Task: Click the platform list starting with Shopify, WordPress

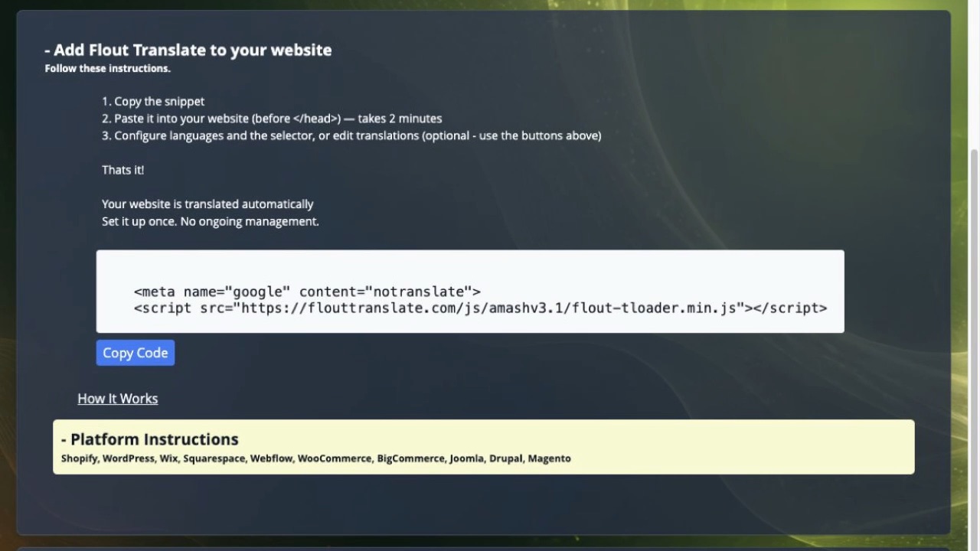Action: point(316,458)
